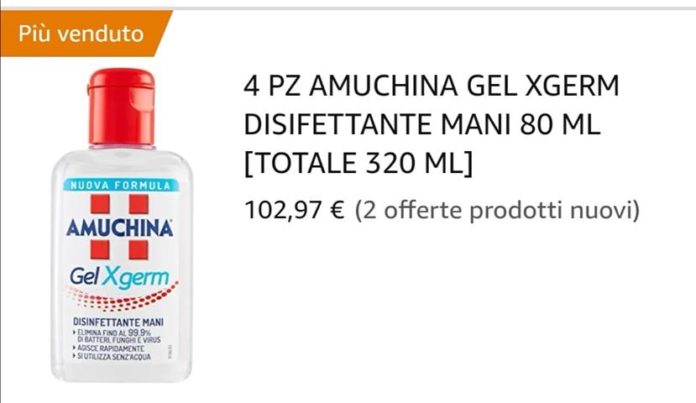Click the NUOVA FORMULA banner on bottle
Image resolution: width=696 pixels, height=403 pixels.
coord(121,186)
